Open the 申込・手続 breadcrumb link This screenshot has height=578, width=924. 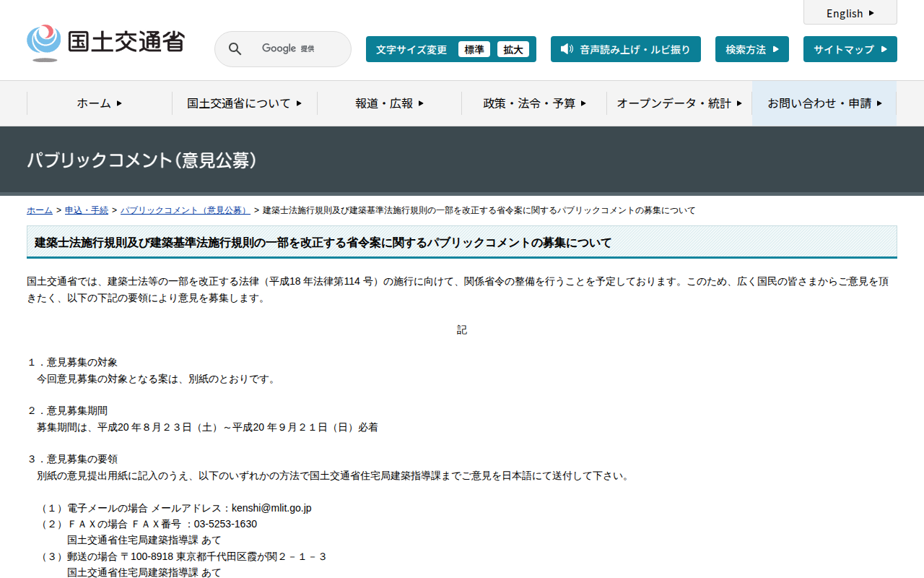(86, 210)
